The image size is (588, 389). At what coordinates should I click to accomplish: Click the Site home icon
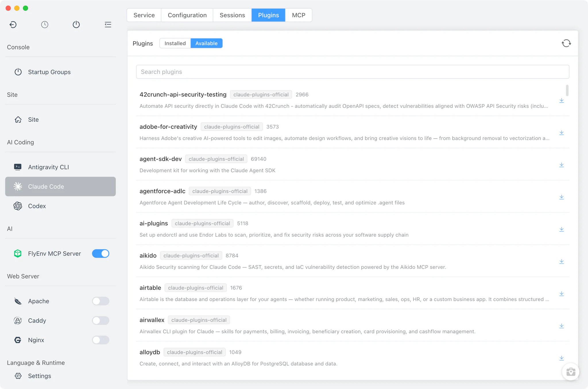pos(18,120)
